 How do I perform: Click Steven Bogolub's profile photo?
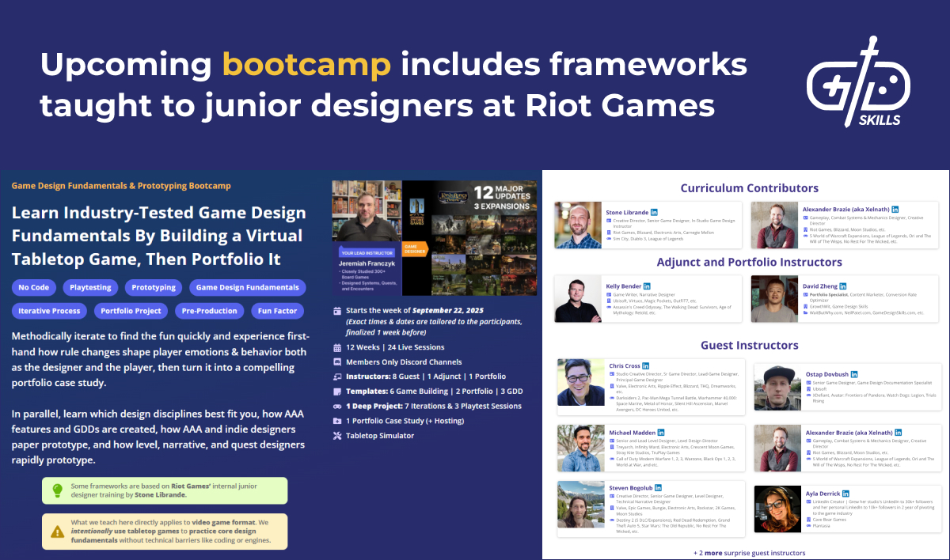(x=581, y=505)
